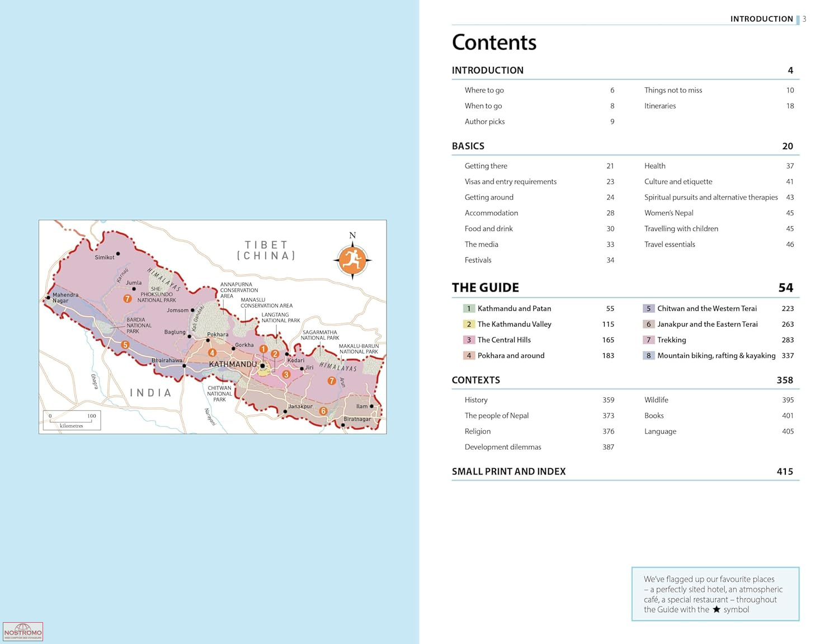The image size is (839, 644).
Task: Go to the Where to go entry
Action: pos(484,90)
